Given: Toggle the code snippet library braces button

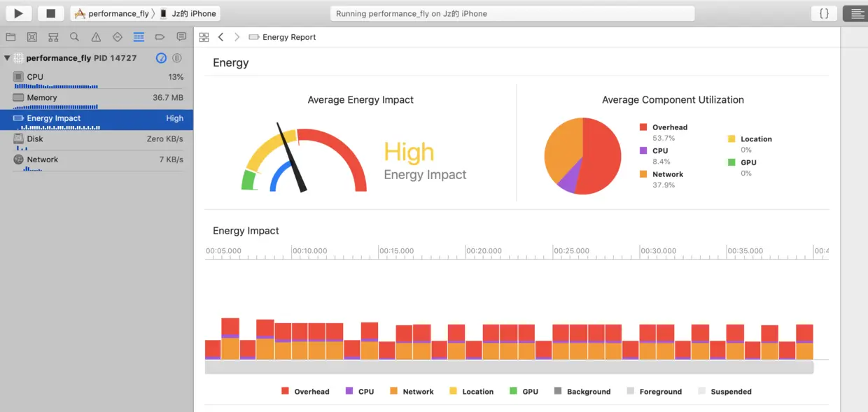Looking at the screenshot, I should [x=825, y=13].
